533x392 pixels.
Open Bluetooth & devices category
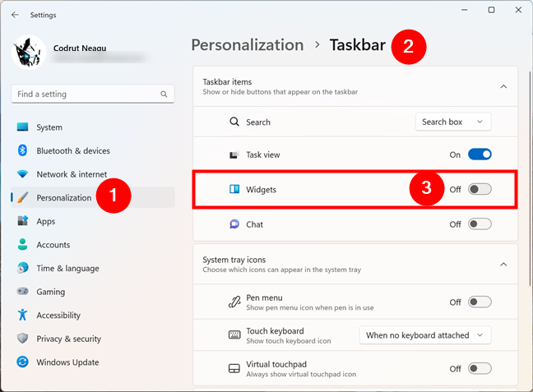tap(93, 150)
